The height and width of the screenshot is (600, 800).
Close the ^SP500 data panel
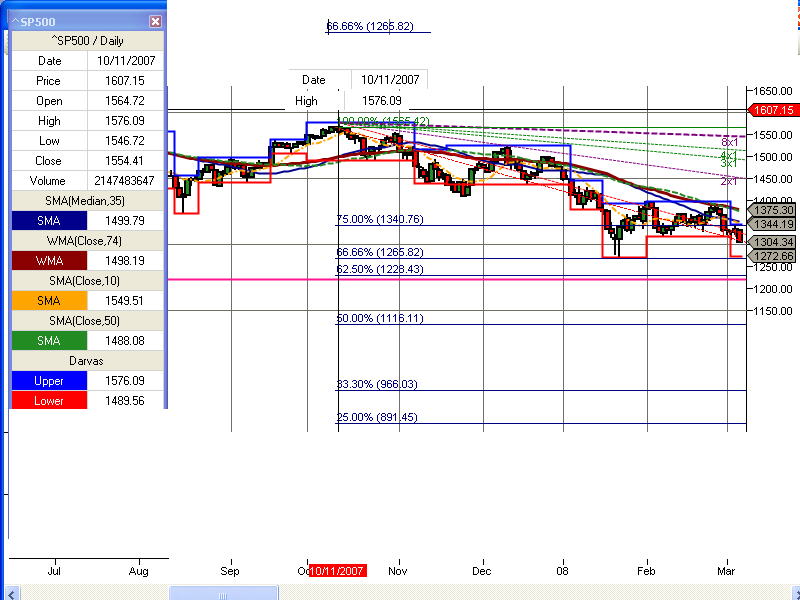(155, 21)
